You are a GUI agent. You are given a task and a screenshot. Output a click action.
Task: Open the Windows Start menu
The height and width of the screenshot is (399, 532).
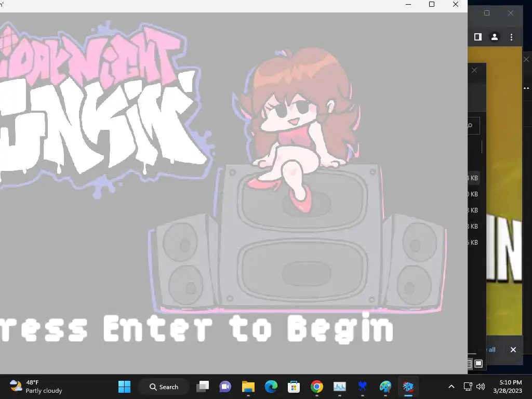(124, 387)
